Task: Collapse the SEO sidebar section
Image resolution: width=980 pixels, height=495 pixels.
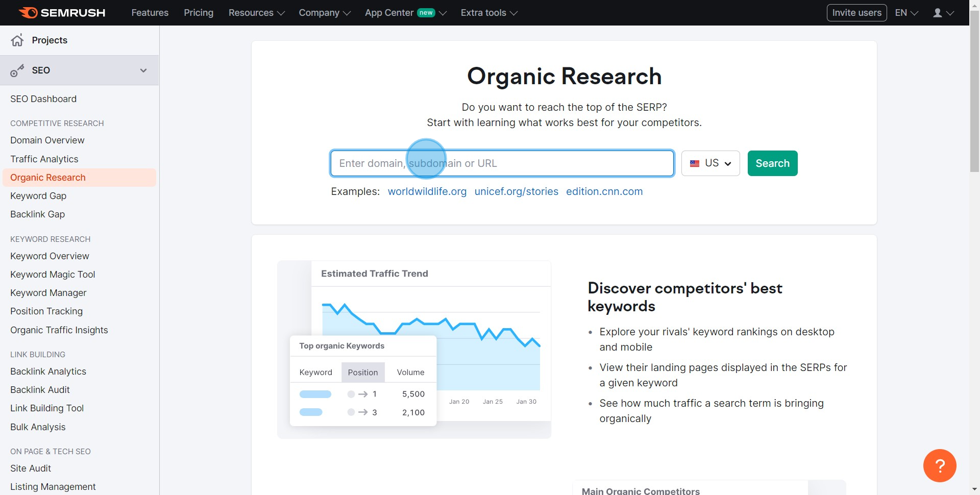Action: tap(143, 70)
